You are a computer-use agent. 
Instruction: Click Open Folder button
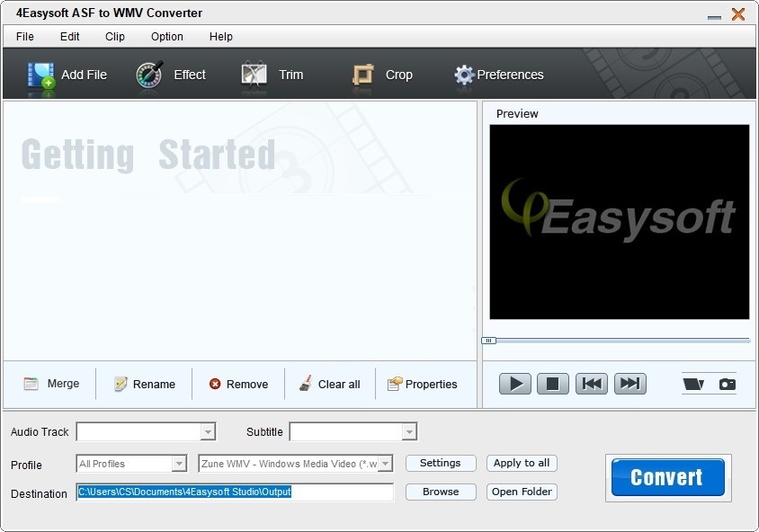[x=522, y=492]
